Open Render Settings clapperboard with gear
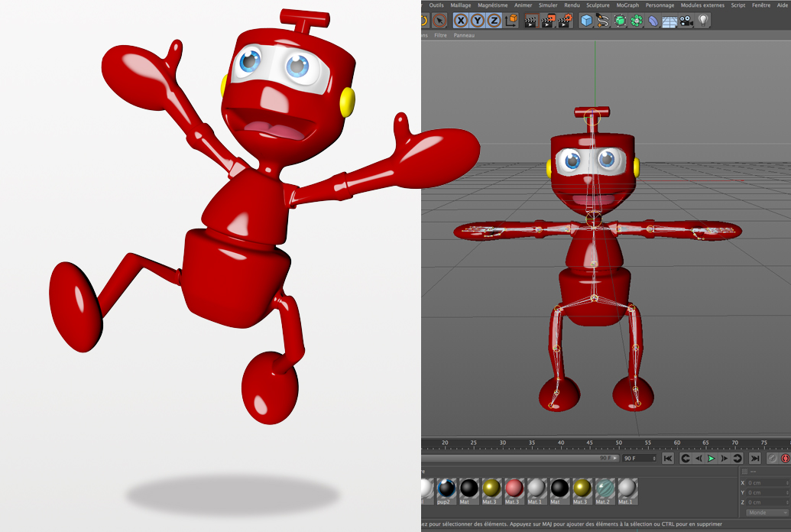791x532 pixels. (566, 21)
